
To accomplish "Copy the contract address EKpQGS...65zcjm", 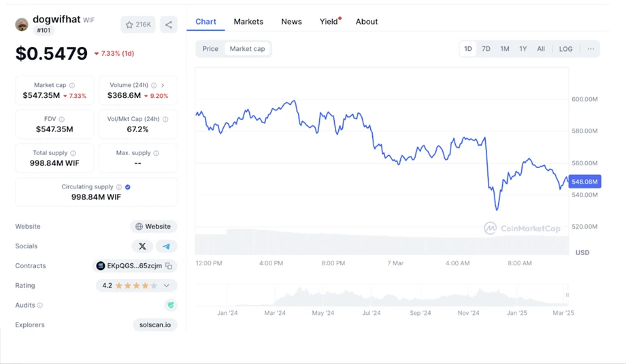I will [x=169, y=266].
